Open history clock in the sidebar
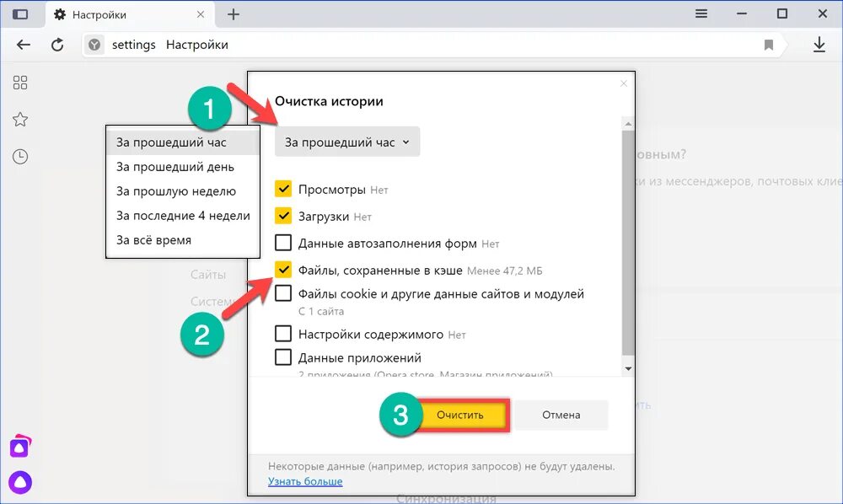The height and width of the screenshot is (504, 843). [x=20, y=157]
